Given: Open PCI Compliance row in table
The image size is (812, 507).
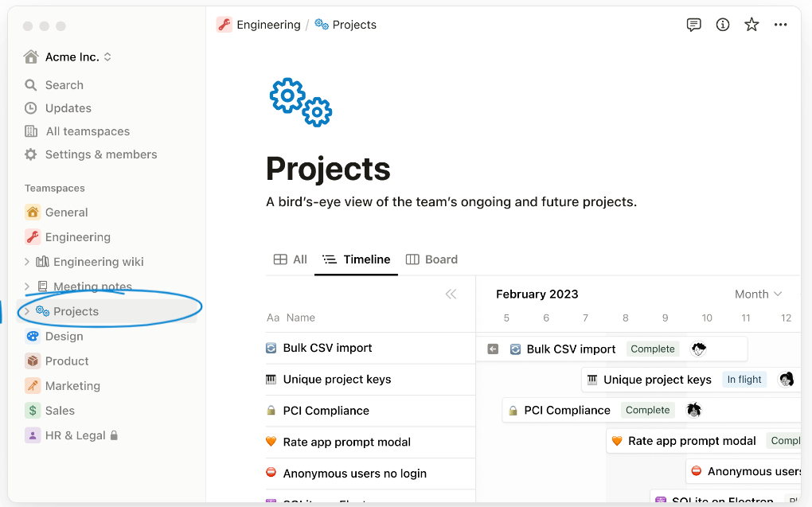Looking at the screenshot, I should coord(370,411).
